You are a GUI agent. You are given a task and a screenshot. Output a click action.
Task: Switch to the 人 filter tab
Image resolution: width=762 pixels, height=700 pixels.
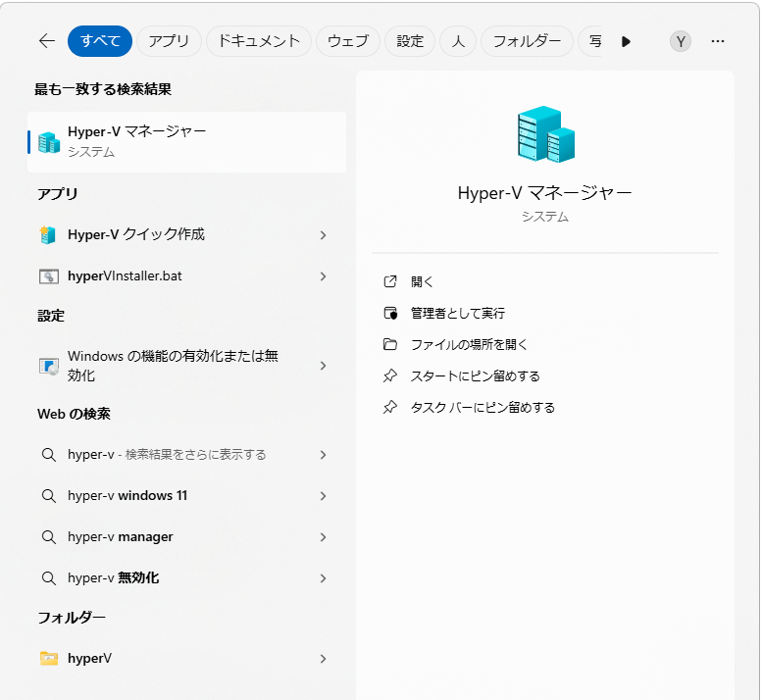[458, 41]
